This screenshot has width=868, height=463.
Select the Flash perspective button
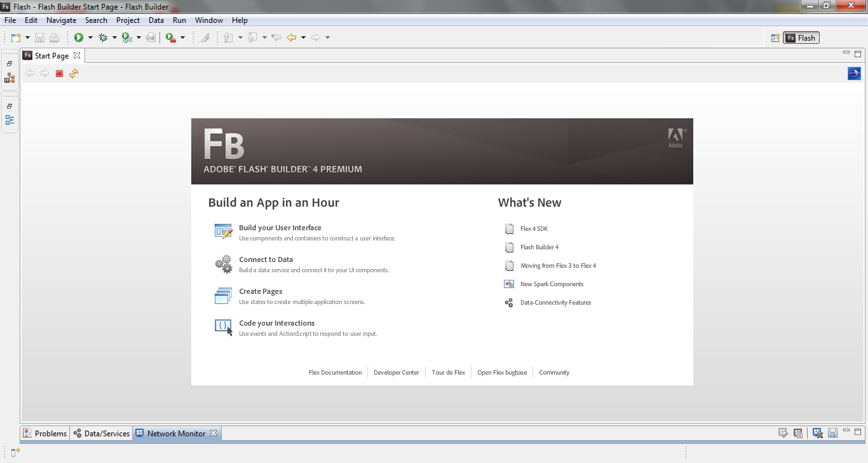click(x=801, y=38)
